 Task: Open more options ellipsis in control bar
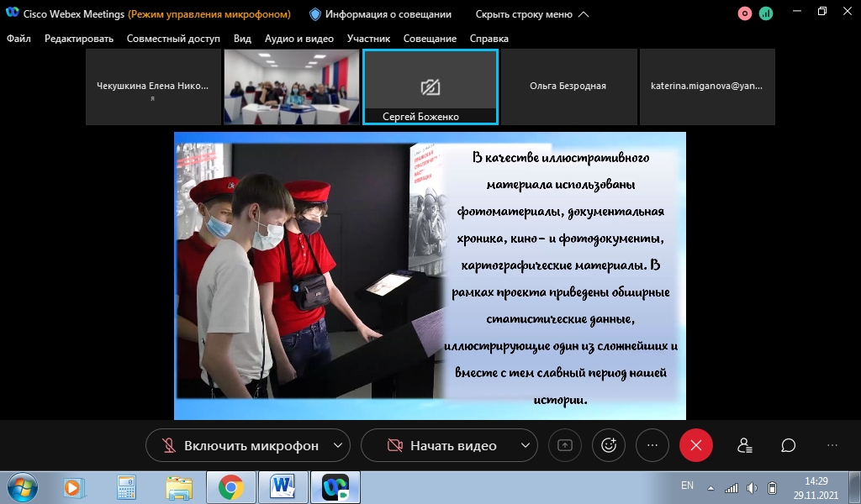pos(652,445)
